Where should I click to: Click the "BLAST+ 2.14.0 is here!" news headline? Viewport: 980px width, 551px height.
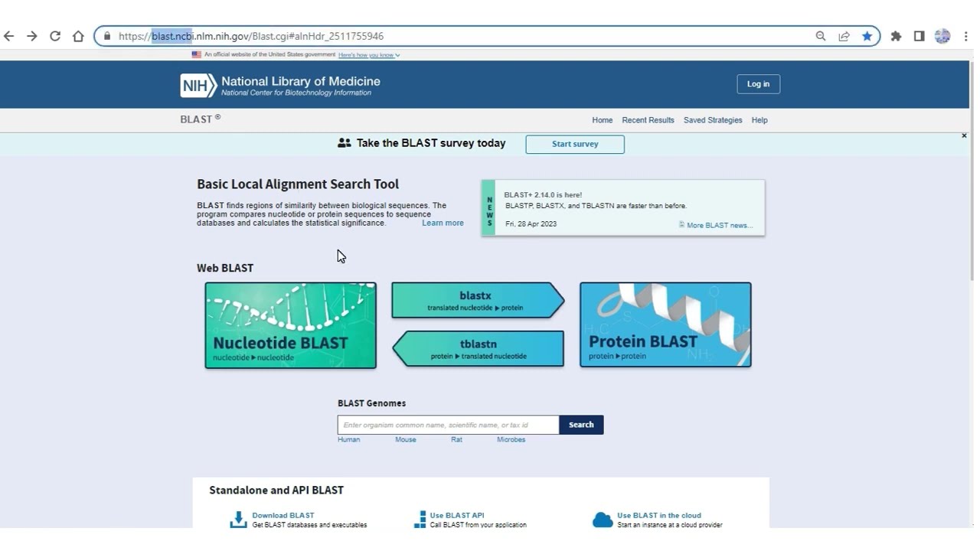543,195
